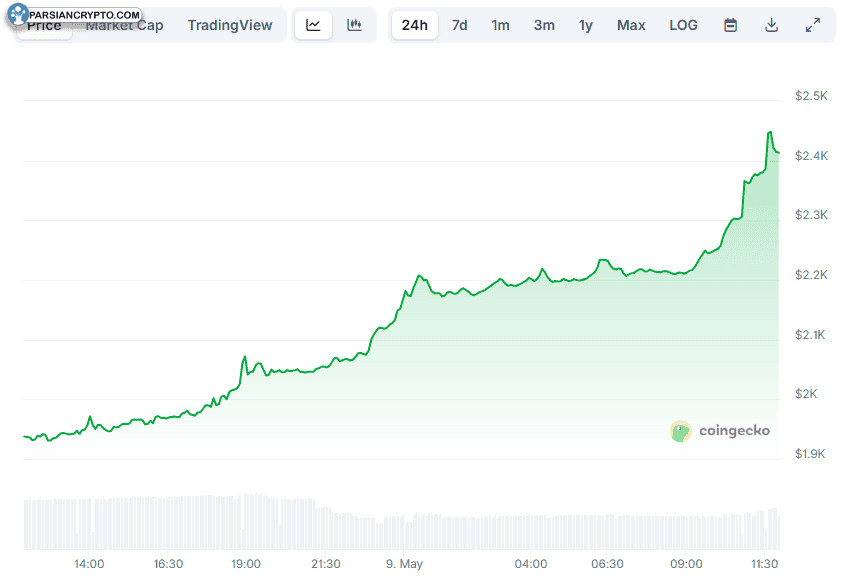Screen dimensions: 842x582
Task: Toggle LOG scale on the chart
Action: coord(683,25)
